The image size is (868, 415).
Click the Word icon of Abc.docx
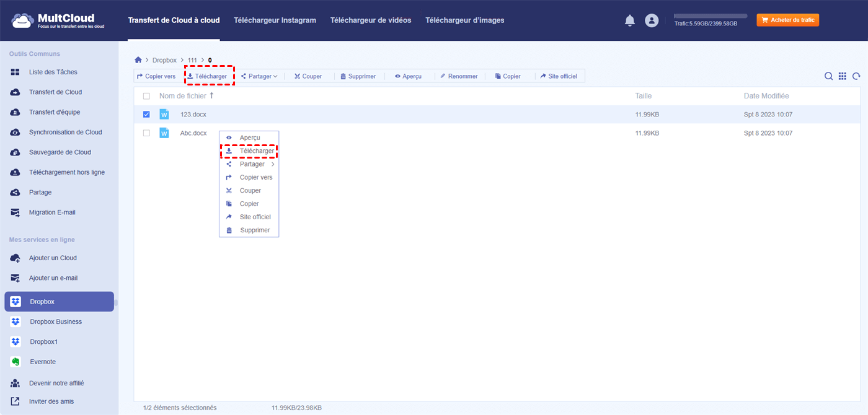(x=164, y=133)
